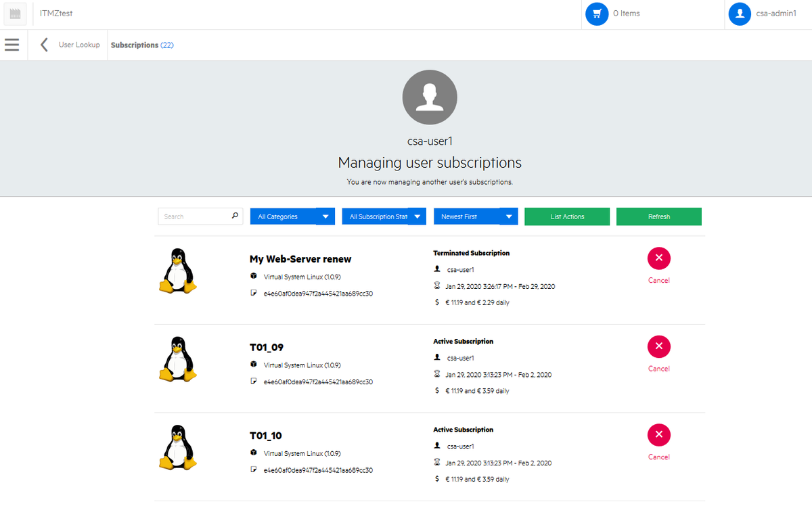Click the box icon under T01_10

click(253, 453)
